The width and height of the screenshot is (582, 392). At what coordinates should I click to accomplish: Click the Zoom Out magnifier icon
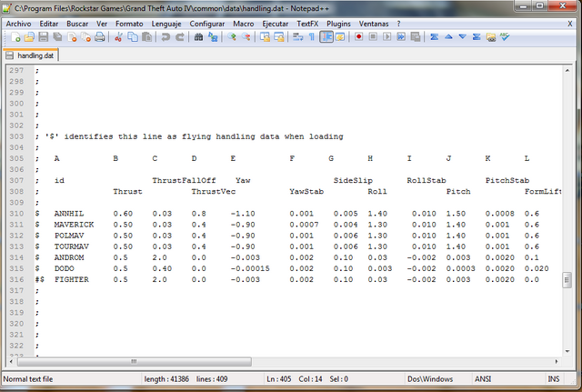point(246,36)
